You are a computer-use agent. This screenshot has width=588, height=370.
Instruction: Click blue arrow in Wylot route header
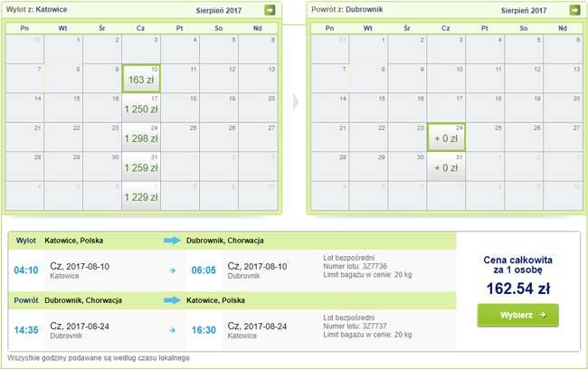tap(173, 241)
